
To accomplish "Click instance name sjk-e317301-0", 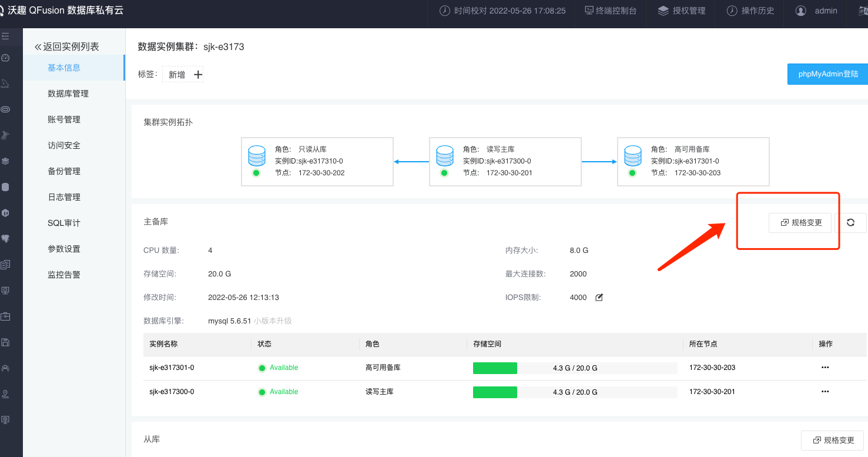I will click(x=172, y=368).
